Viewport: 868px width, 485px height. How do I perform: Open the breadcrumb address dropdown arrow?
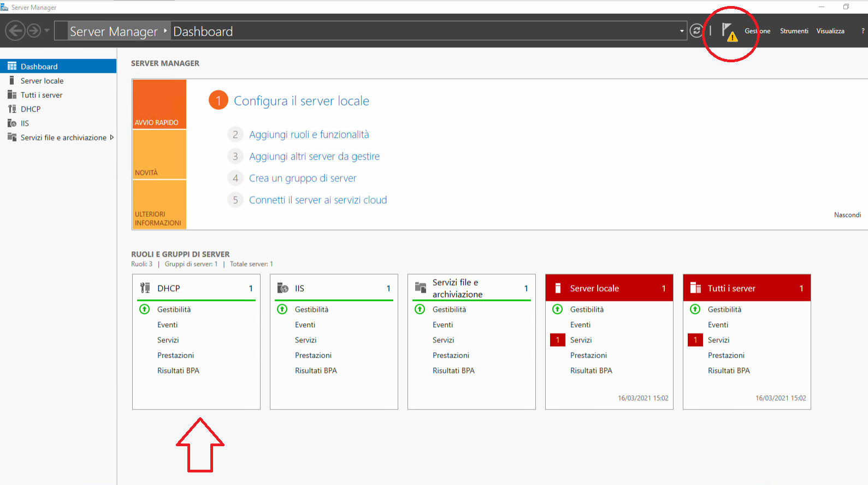tap(682, 31)
